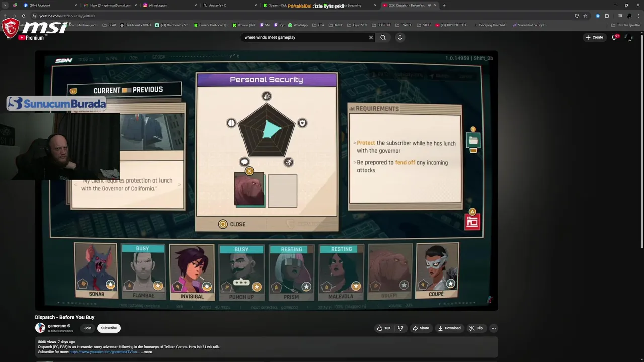Open the tab search chevron in Chrome
This screenshot has width=644, height=362.
pyautogui.click(x=5, y=5)
